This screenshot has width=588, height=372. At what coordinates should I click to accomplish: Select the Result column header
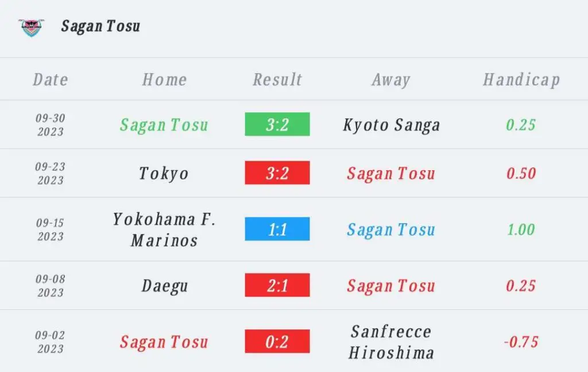(277, 79)
